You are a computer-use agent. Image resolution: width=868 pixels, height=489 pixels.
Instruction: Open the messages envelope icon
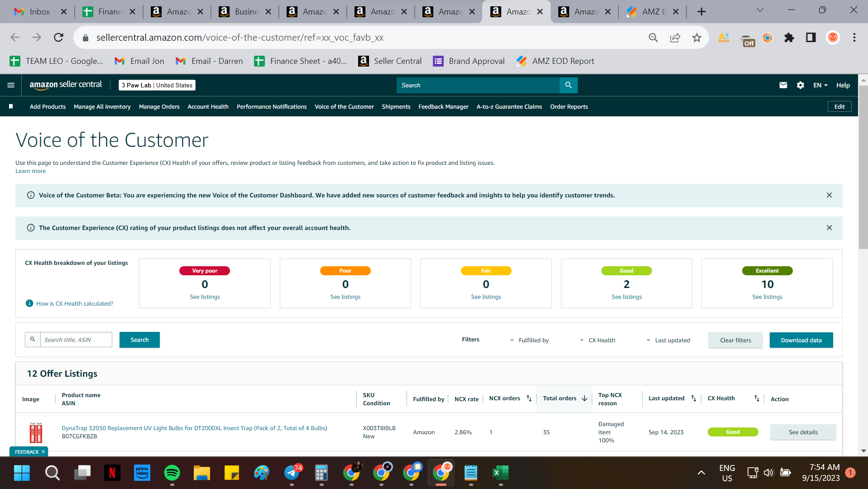coord(783,85)
